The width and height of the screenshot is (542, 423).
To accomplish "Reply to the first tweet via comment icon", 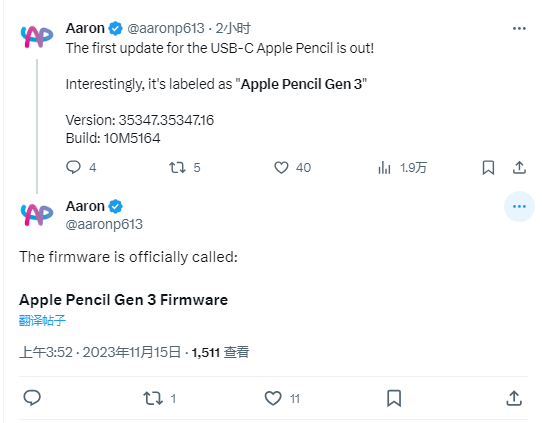I will click(73, 167).
